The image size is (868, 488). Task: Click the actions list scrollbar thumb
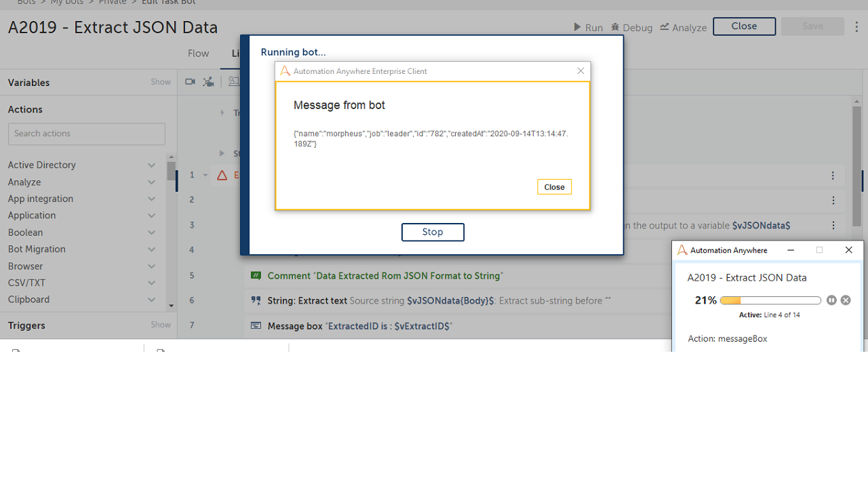(x=171, y=171)
